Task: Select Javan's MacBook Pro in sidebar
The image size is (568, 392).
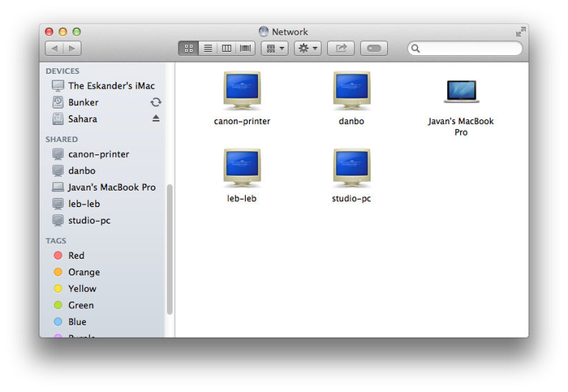Action: pos(104,187)
